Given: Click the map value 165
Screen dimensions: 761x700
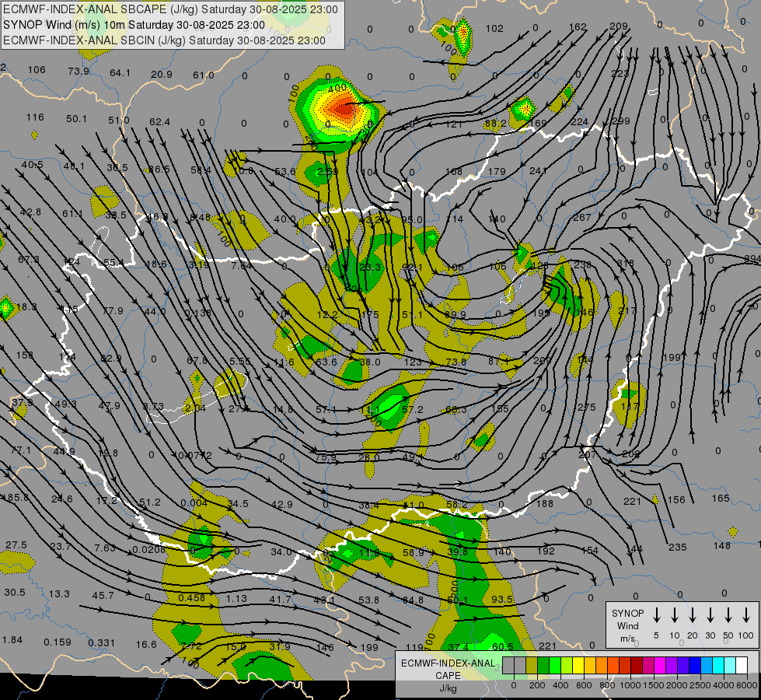Looking at the screenshot, I should [721, 498].
